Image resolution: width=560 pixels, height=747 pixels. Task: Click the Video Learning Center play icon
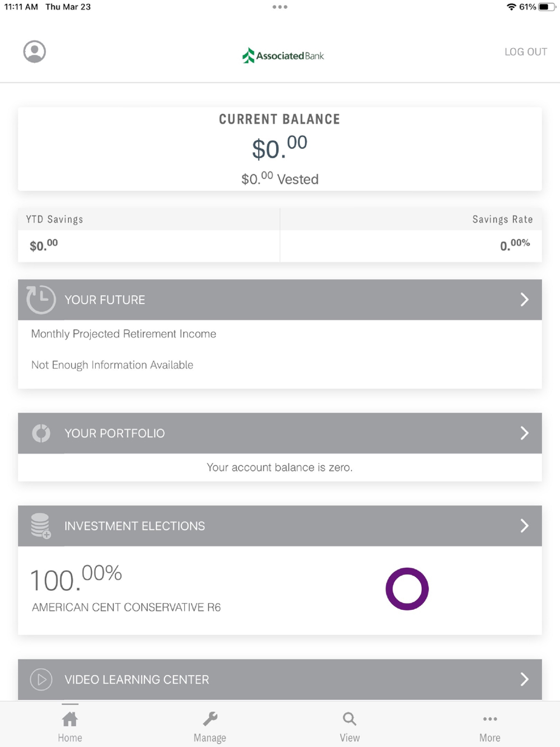click(41, 679)
